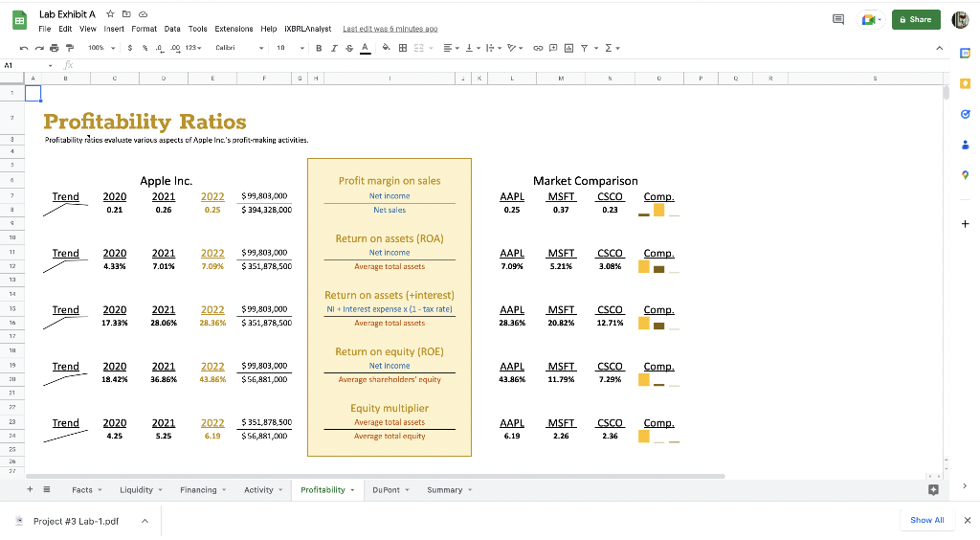Open Google Keep side panel

tap(965, 83)
